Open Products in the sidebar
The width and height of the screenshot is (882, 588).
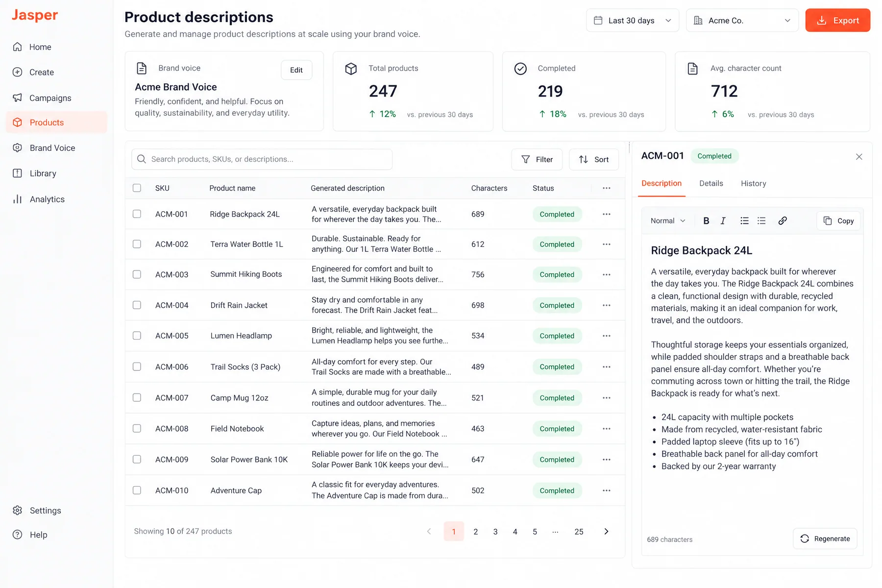click(x=56, y=122)
